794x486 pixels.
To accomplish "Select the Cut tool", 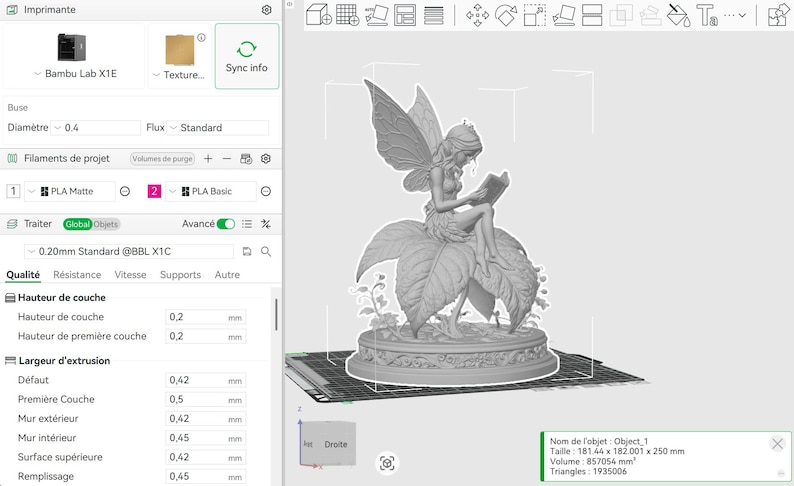I will (x=592, y=15).
